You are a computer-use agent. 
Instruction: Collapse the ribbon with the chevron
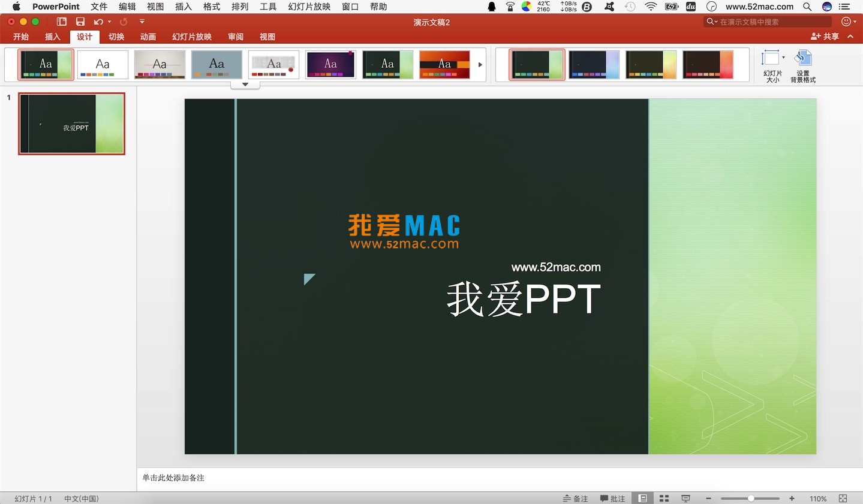point(850,37)
